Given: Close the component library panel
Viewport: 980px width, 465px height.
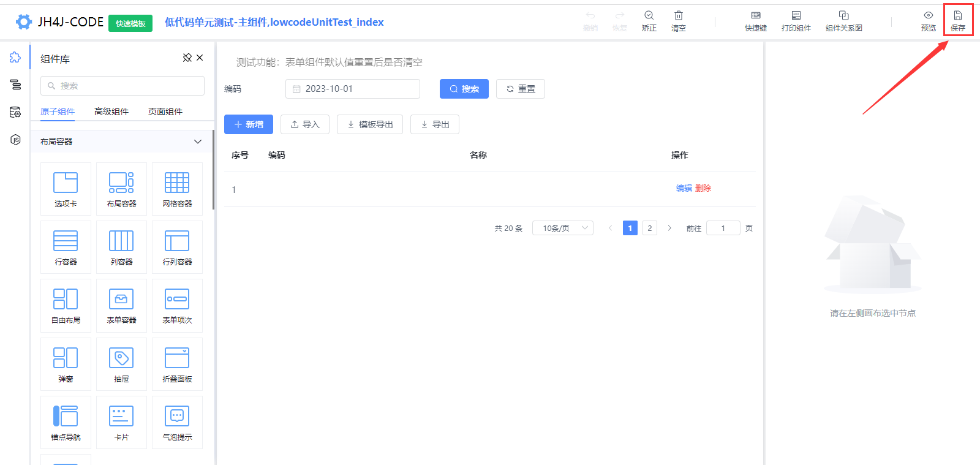Looking at the screenshot, I should 200,58.
